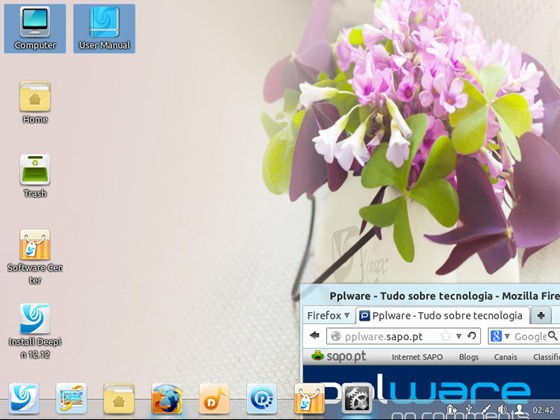Launch Install Deepin 12.12 desktop icon
Image resolution: width=560 pixels, height=420 pixels.
tap(35, 331)
